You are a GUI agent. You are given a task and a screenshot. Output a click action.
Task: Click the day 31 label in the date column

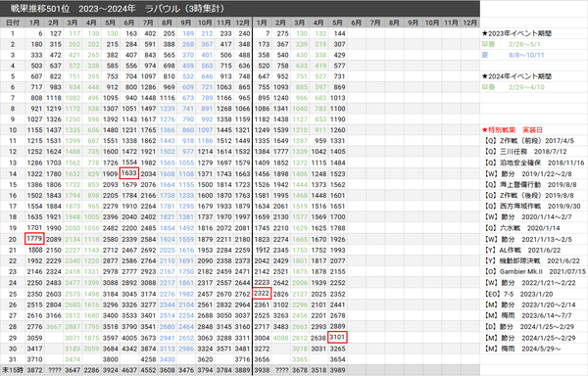(13, 359)
